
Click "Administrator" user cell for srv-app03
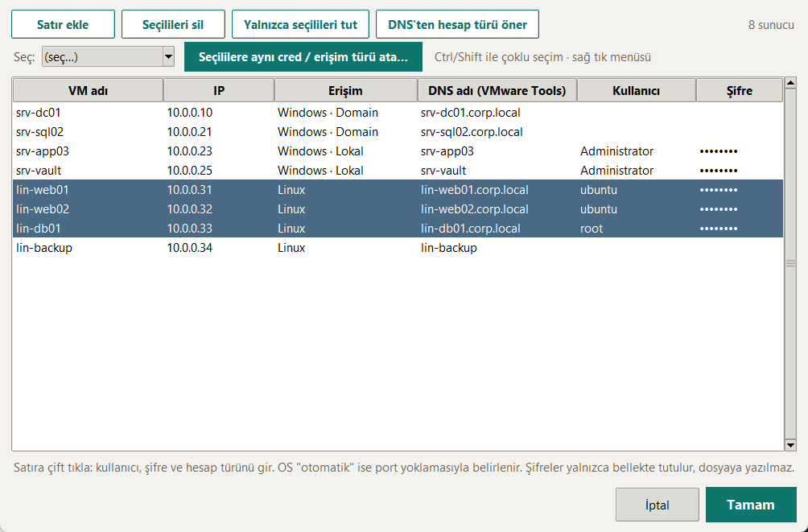tap(616, 151)
